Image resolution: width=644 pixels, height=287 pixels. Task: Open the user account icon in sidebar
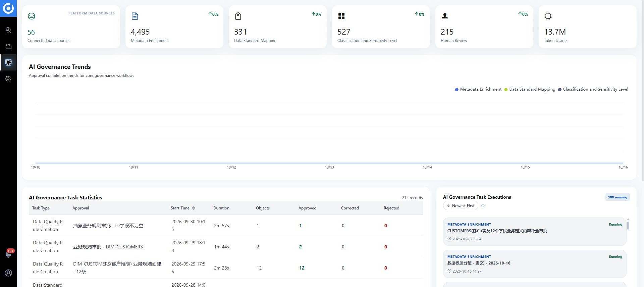tap(8, 273)
